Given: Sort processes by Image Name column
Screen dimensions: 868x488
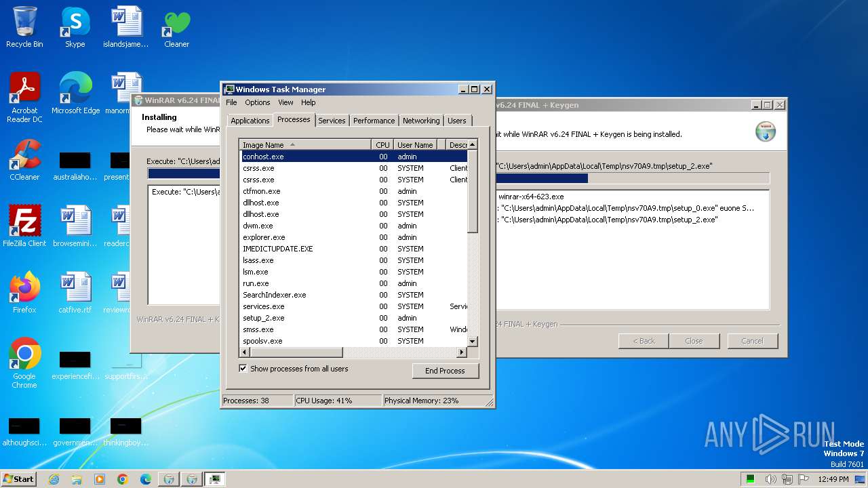Looking at the screenshot, I should pyautogui.click(x=305, y=145).
